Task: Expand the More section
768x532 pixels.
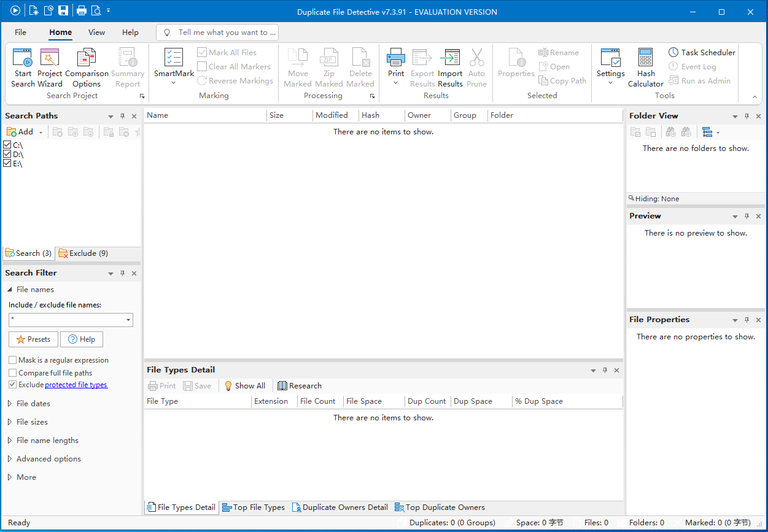Action: click(x=10, y=477)
